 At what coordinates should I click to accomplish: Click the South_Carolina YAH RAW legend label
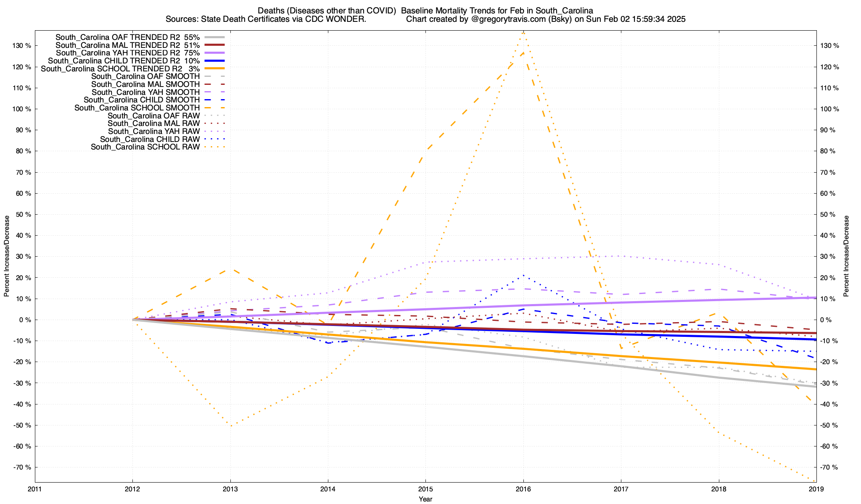[153, 131]
